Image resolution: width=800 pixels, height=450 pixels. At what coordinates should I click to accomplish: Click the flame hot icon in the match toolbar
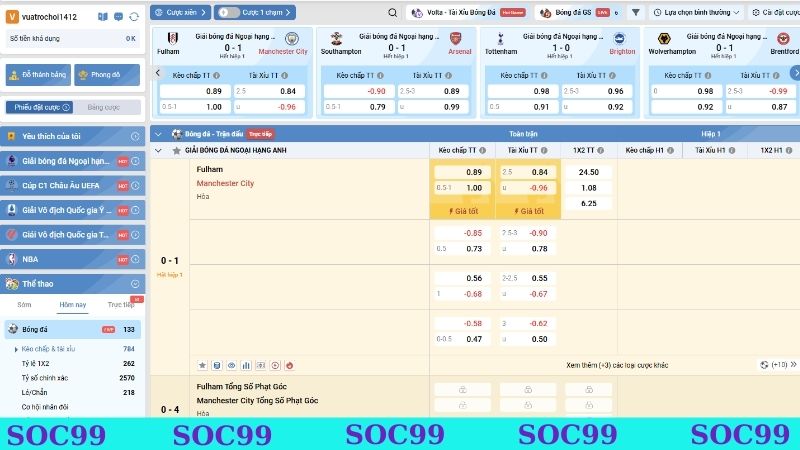tap(290, 365)
